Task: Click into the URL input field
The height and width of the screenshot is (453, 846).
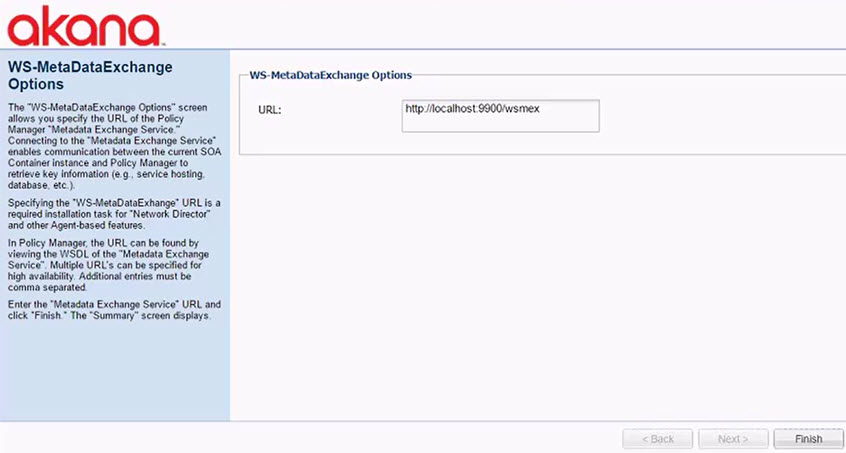Action: click(500, 115)
